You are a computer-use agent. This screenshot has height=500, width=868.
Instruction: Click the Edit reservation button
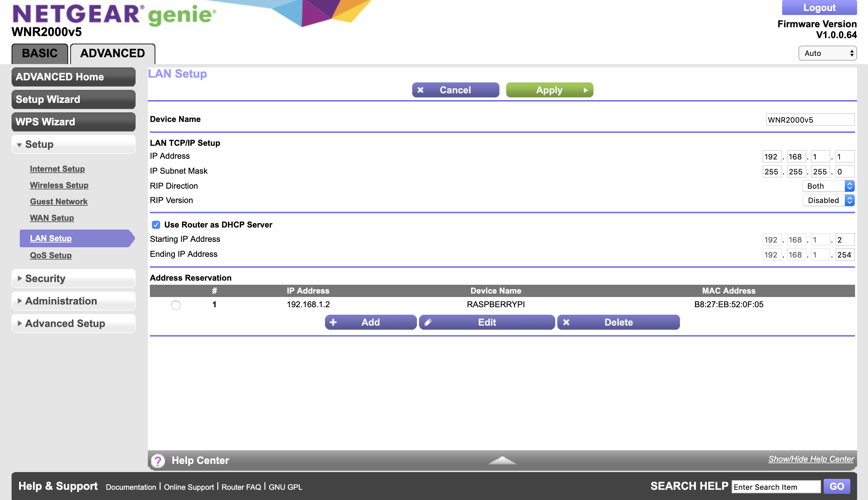click(x=487, y=323)
